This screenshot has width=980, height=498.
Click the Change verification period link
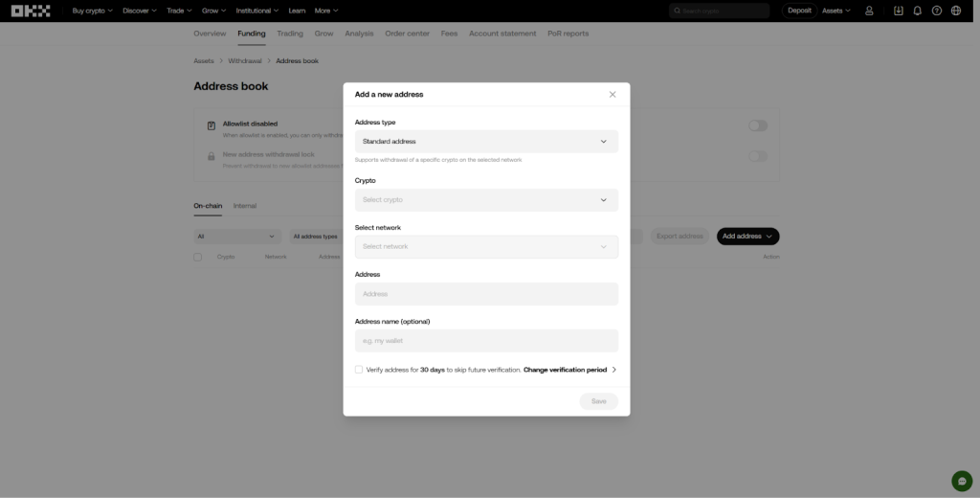tap(565, 370)
